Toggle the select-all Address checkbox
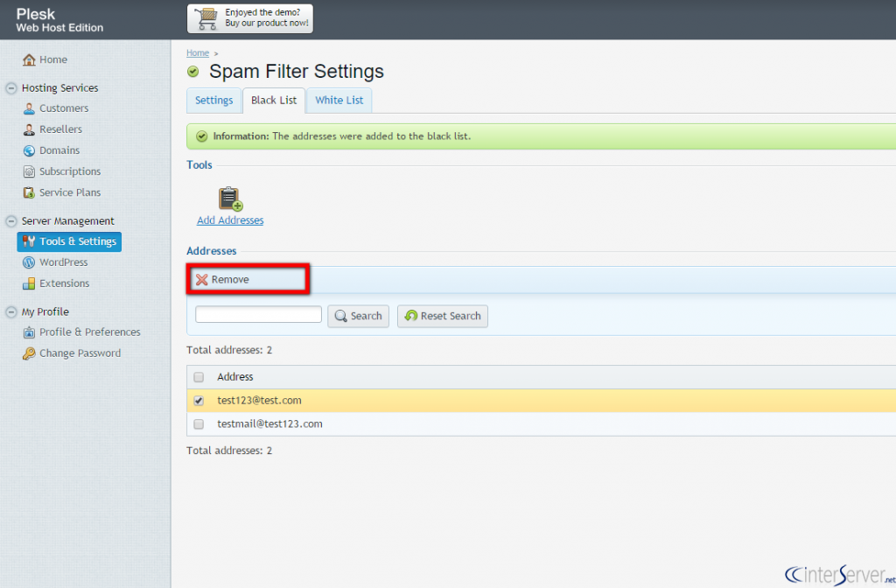 (199, 376)
